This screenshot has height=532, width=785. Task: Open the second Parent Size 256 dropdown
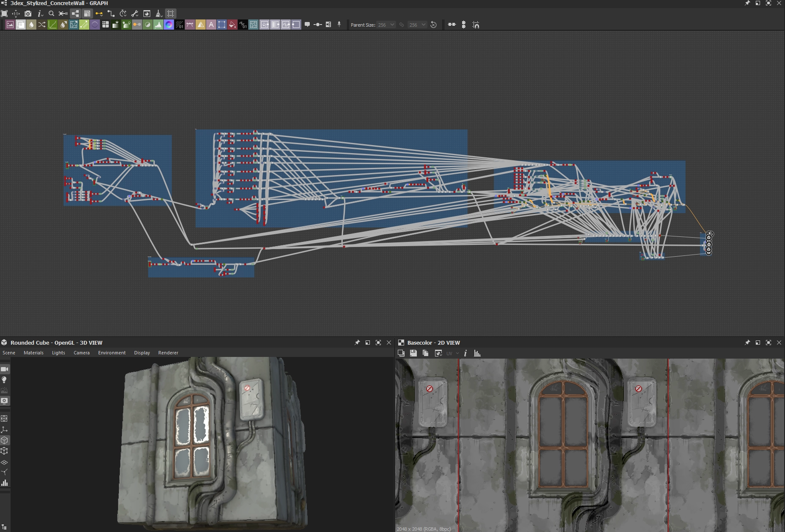click(417, 25)
